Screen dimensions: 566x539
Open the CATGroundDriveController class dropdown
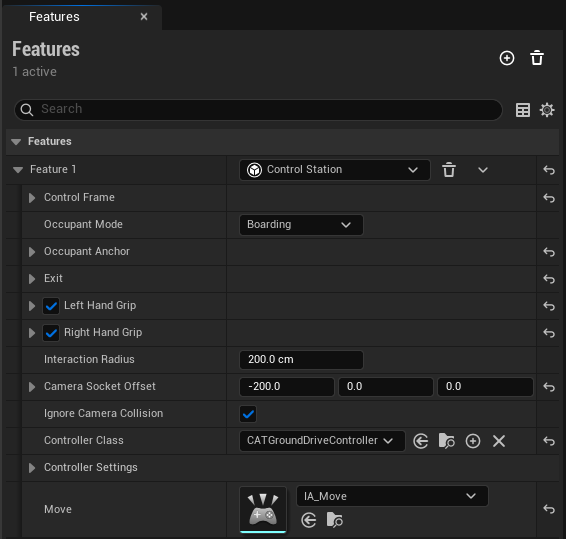322,441
